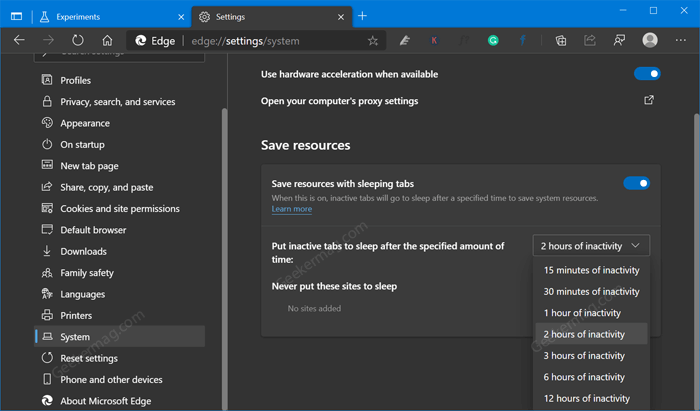Click the settings sidebar scrollbar
Image resolution: width=700 pixels, height=411 pixels.
pos(225,259)
